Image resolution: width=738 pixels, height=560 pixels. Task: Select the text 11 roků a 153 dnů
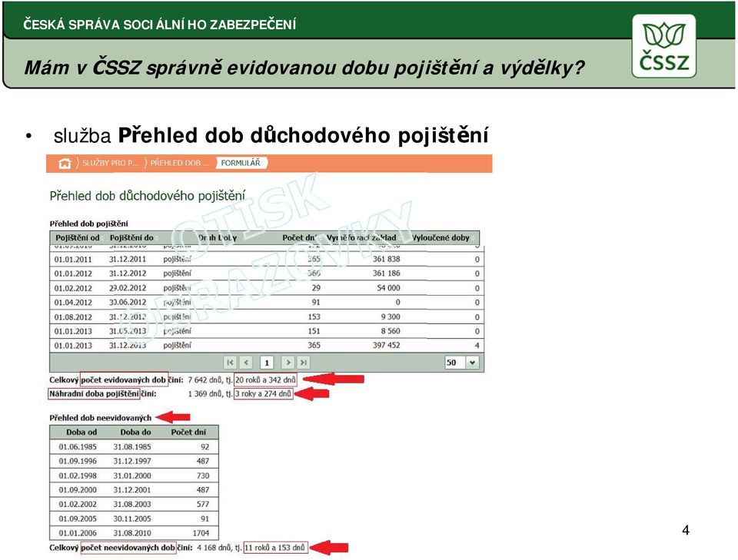(x=275, y=548)
